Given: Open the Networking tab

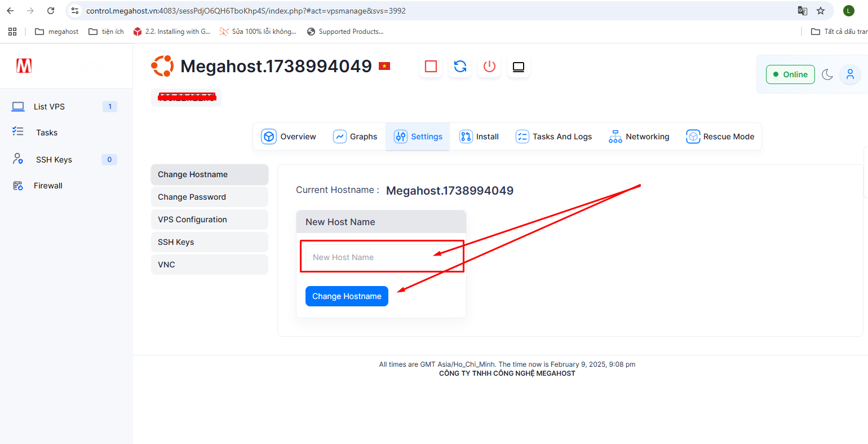Looking at the screenshot, I should pyautogui.click(x=639, y=137).
